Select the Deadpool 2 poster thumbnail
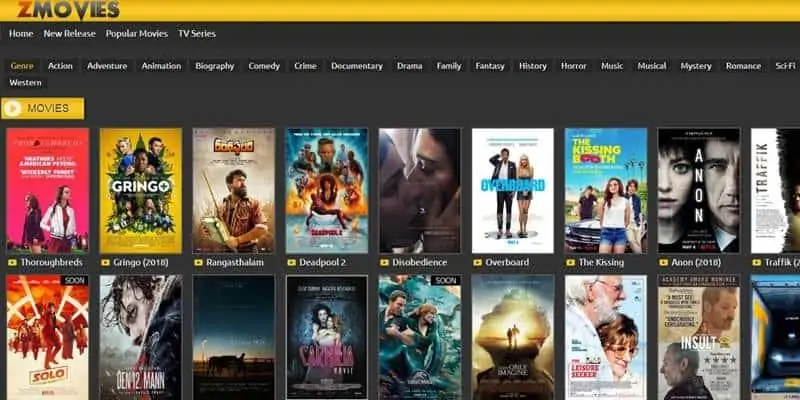 coord(326,190)
